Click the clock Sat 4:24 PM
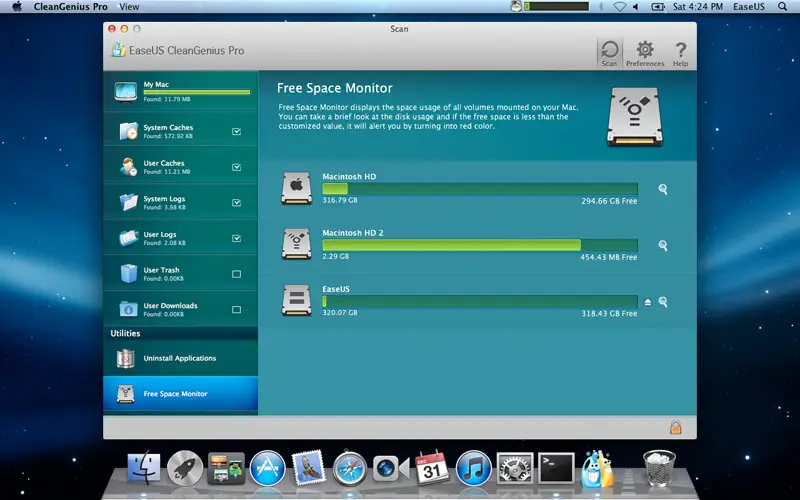The width and height of the screenshot is (800, 500). pos(698,7)
